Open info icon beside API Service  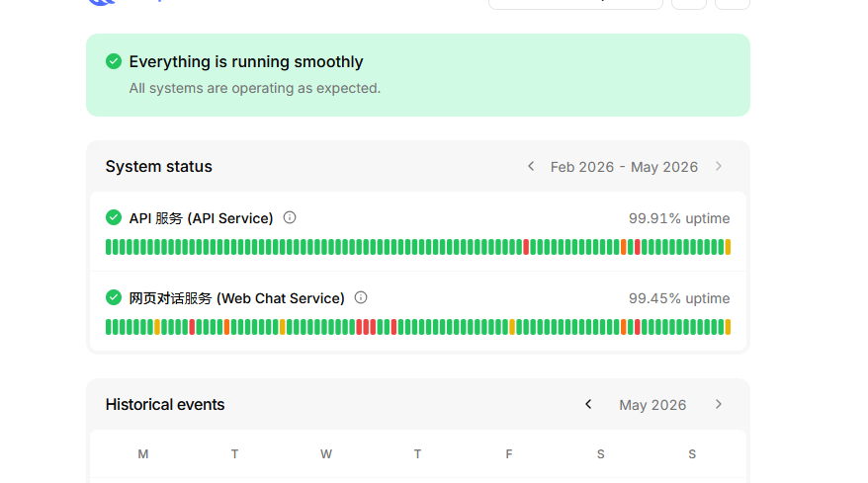[x=290, y=218]
